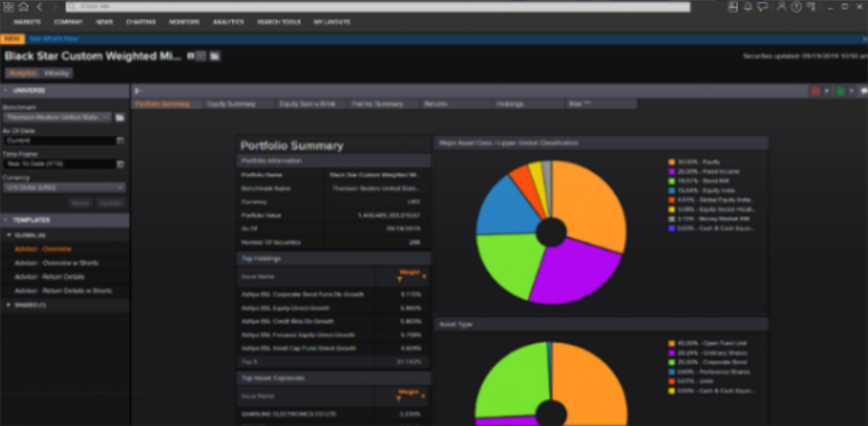The height and width of the screenshot is (426, 868).
Task: Click the back navigation arrow
Action: [x=38, y=7]
